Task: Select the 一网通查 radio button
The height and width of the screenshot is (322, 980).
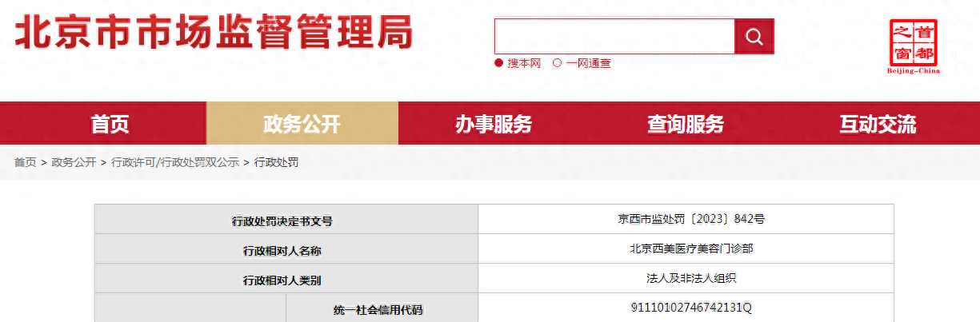Action: coord(558,63)
